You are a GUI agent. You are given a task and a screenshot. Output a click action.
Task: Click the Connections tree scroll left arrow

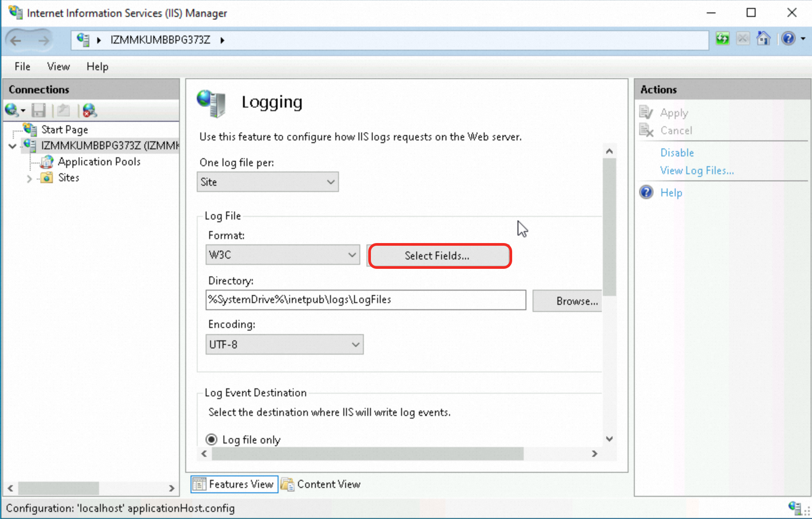pos(11,488)
